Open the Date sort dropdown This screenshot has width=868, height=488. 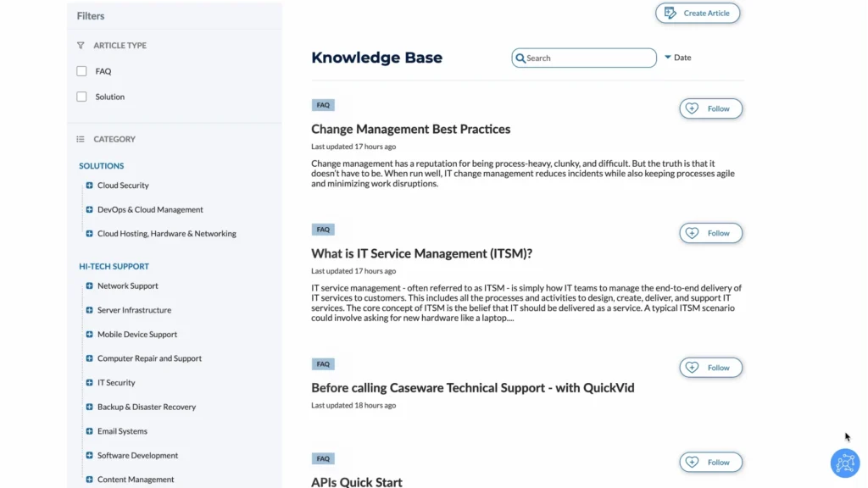(677, 58)
